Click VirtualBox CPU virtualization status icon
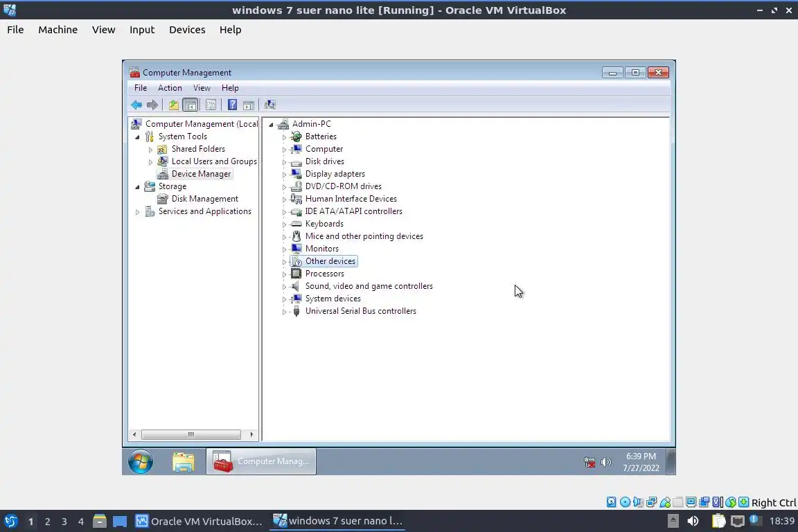 click(718, 502)
